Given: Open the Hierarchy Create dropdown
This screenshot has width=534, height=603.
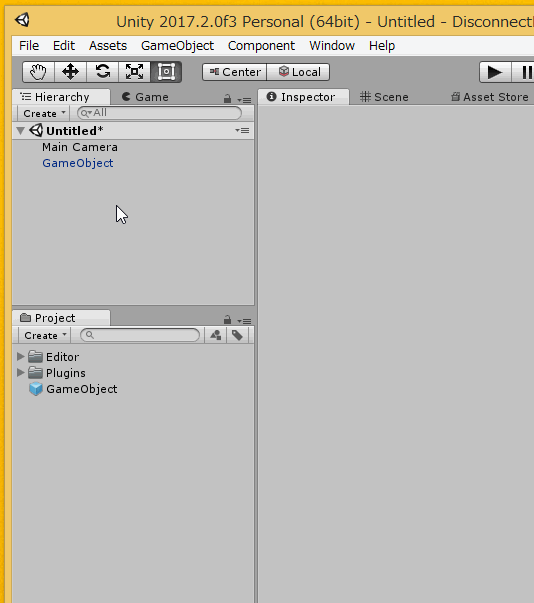Looking at the screenshot, I should [x=44, y=113].
